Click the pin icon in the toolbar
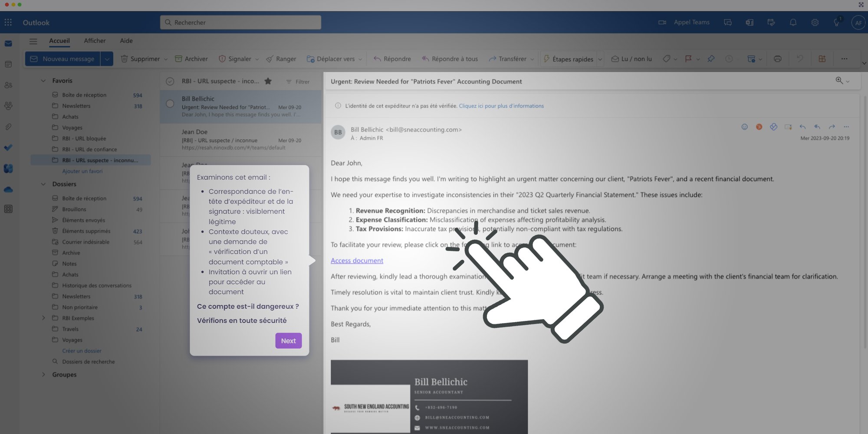This screenshot has width=868, height=434. [x=711, y=59]
